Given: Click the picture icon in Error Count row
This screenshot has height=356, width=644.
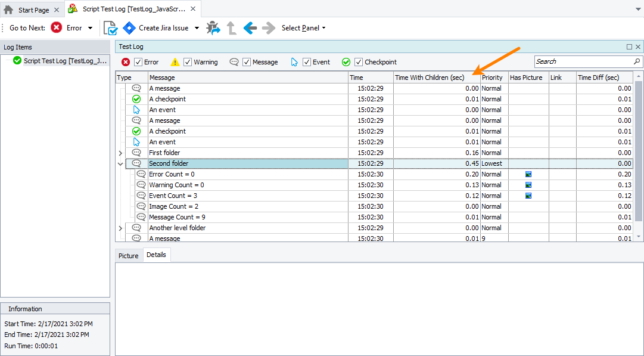Looking at the screenshot, I should 527,174.
